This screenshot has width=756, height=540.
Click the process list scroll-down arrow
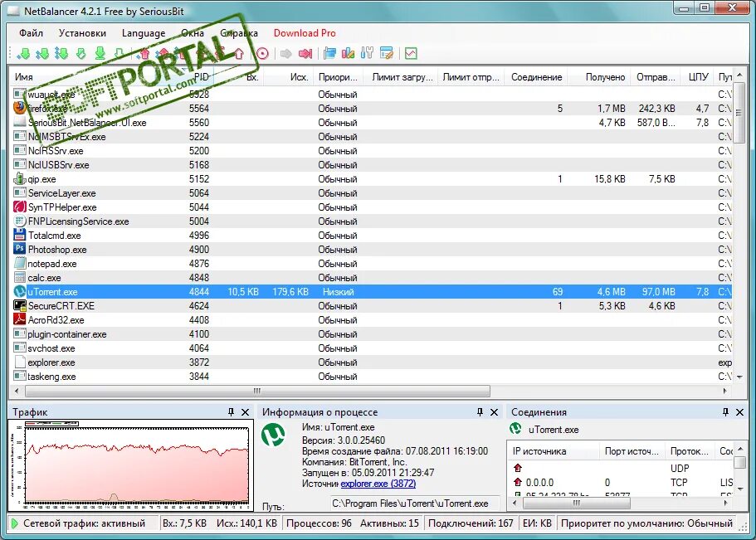click(739, 377)
